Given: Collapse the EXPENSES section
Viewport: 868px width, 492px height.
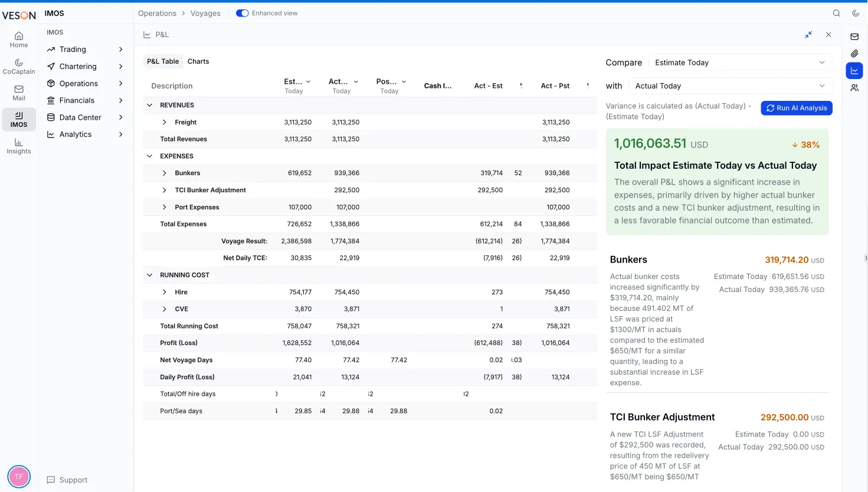Looking at the screenshot, I should (x=149, y=156).
